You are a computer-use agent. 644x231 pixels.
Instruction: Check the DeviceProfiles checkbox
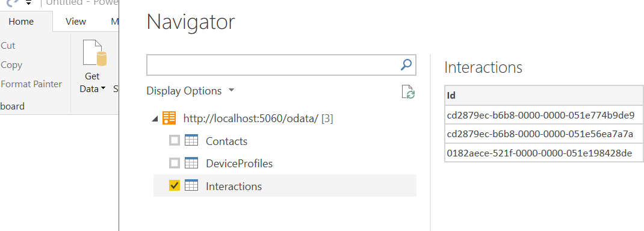(175, 163)
